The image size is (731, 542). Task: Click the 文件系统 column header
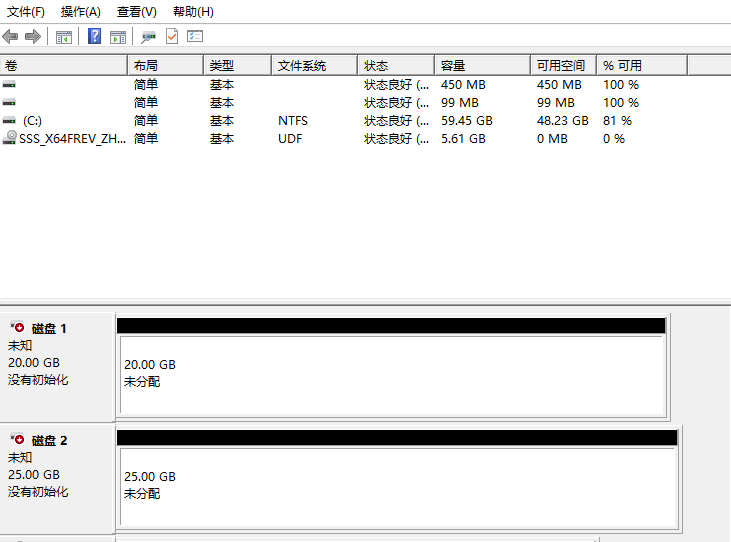(313, 65)
